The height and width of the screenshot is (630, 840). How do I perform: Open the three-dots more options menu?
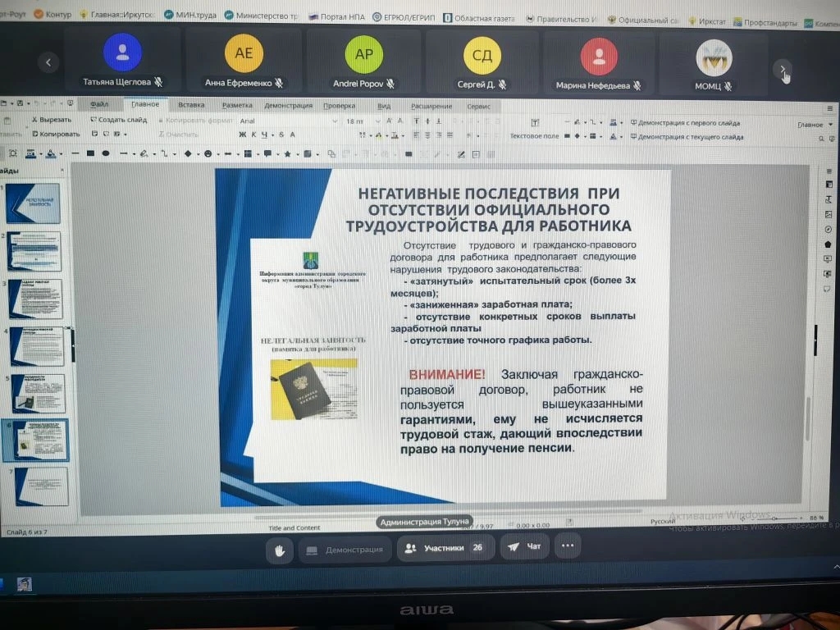pyautogui.click(x=567, y=545)
